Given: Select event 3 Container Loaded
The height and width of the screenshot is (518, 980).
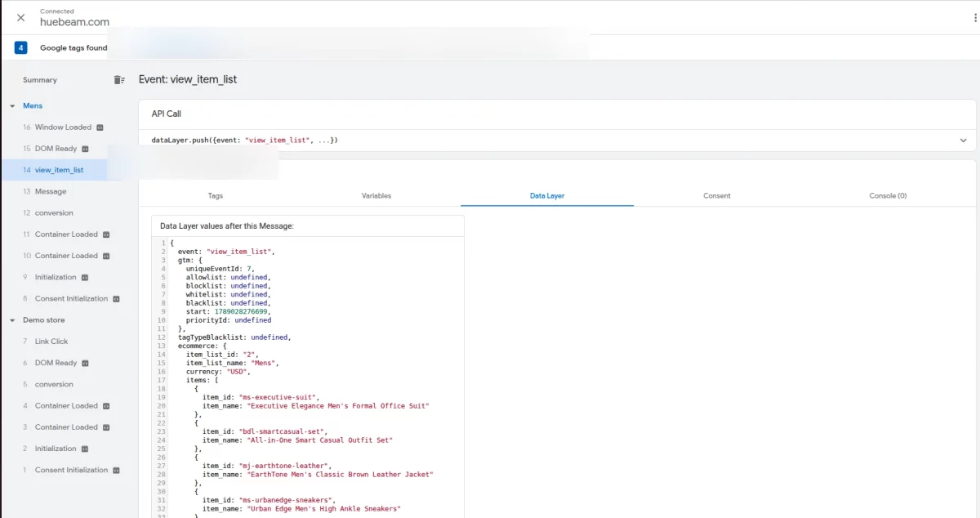Looking at the screenshot, I should pos(66,427).
